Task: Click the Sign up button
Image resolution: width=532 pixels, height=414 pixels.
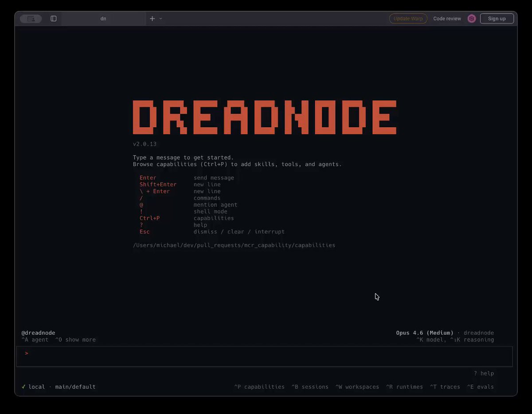Action: point(497,19)
